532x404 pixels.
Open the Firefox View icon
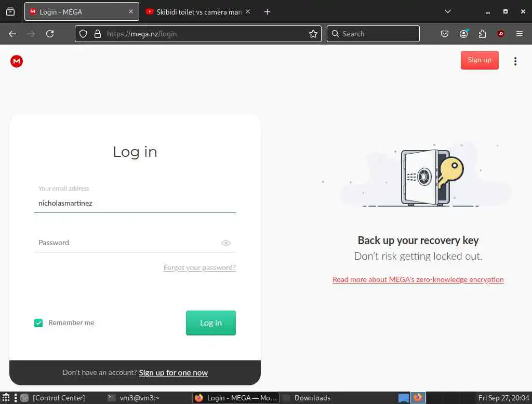10,11
